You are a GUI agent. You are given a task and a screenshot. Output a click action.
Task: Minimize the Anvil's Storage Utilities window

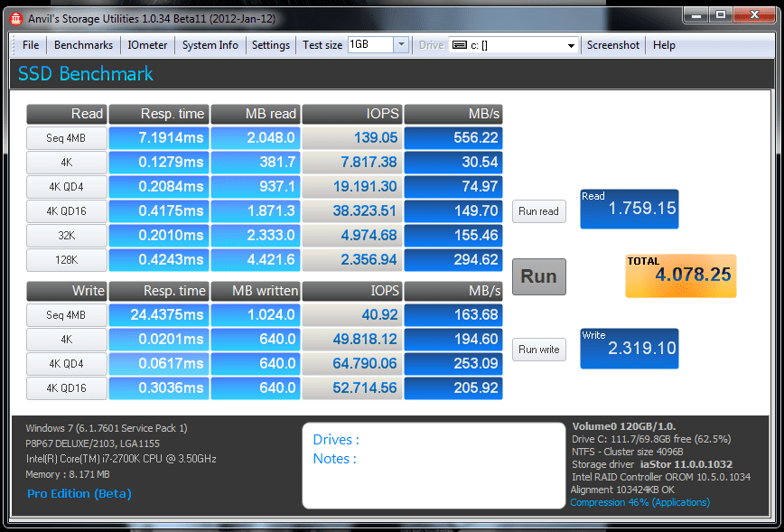(696, 15)
